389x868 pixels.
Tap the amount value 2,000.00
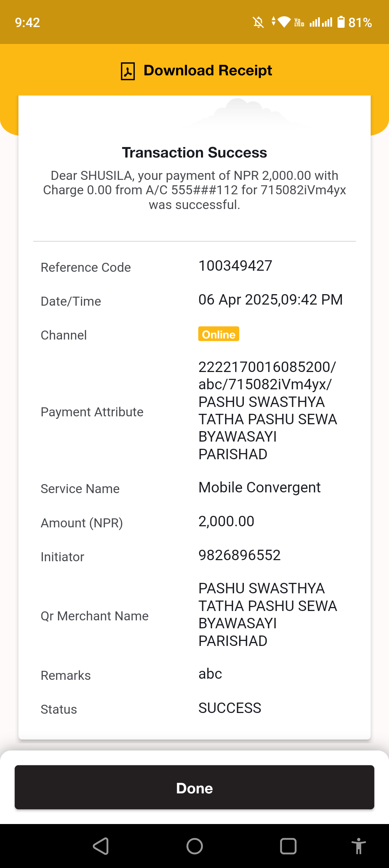coord(226,522)
